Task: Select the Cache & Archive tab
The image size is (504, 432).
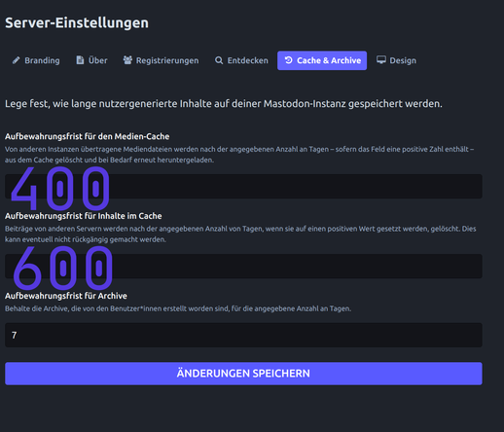Action: 322,60
